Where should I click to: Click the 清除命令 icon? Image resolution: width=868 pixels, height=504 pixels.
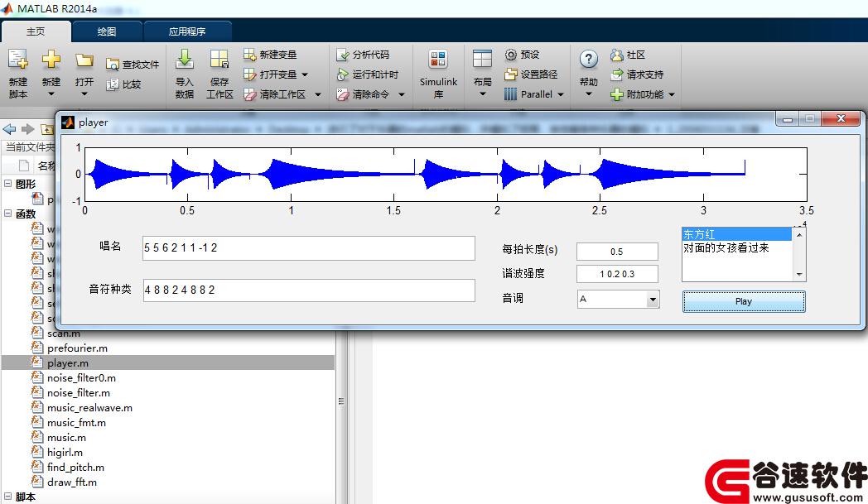coord(343,94)
